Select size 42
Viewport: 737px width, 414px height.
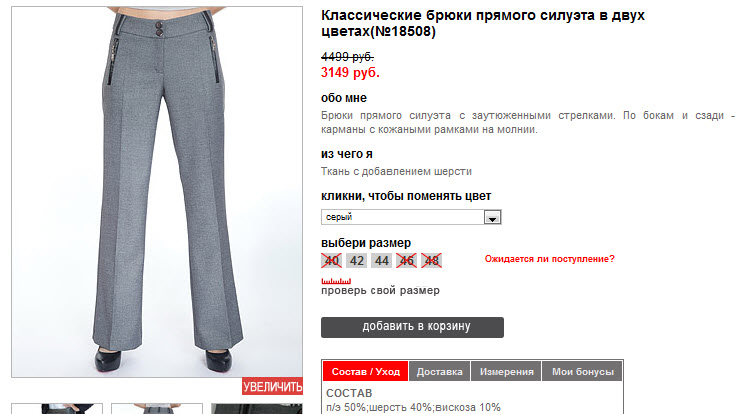click(356, 261)
